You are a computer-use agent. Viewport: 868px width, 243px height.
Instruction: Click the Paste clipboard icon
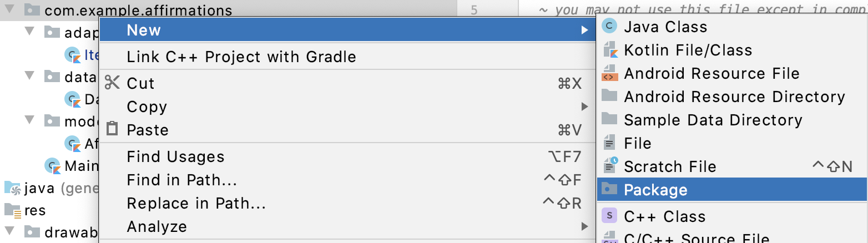tap(112, 129)
